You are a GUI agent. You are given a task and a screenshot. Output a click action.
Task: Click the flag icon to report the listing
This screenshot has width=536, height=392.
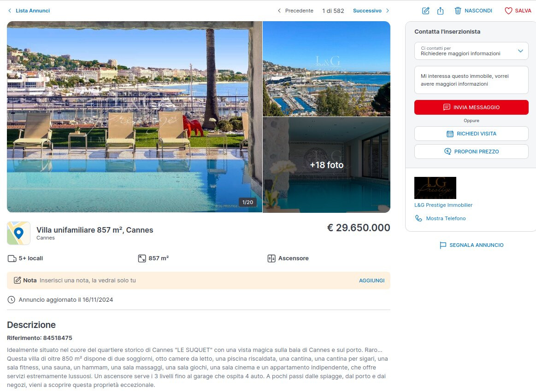pyautogui.click(x=443, y=245)
